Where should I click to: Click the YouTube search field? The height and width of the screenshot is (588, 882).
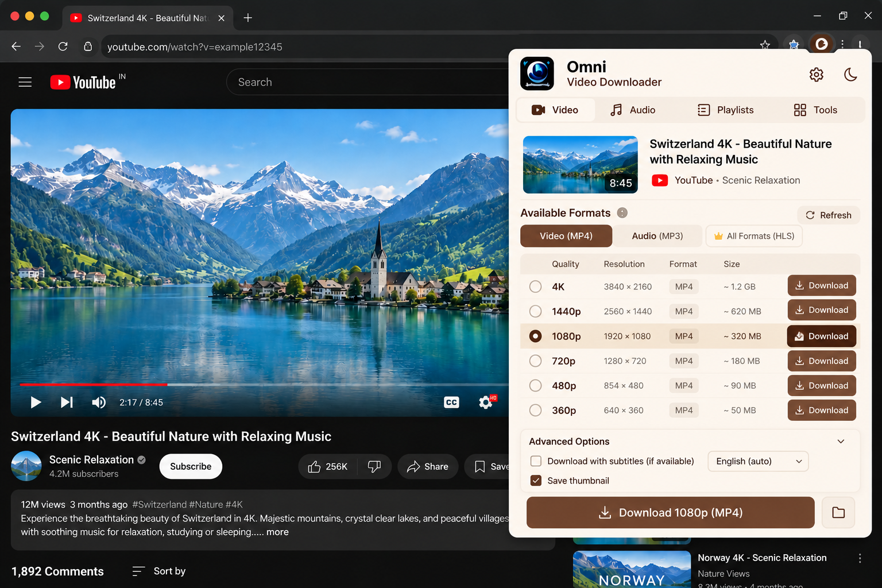tap(367, 82)
